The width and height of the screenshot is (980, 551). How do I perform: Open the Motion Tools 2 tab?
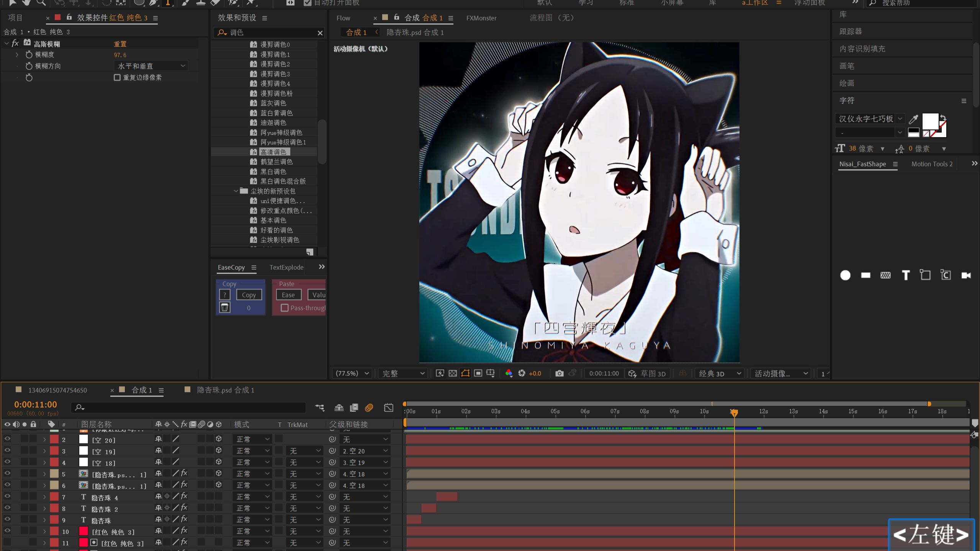(x=932, y=164)
